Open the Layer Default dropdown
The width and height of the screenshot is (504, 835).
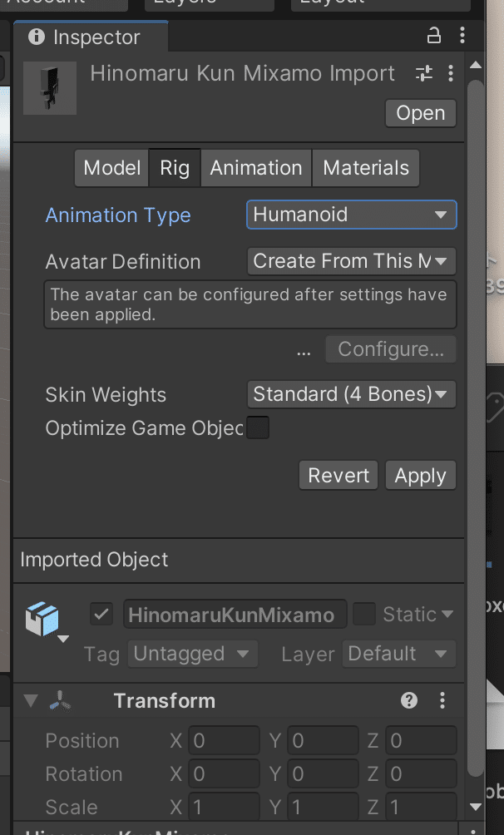pyautogui.click(x=399, y=654)
